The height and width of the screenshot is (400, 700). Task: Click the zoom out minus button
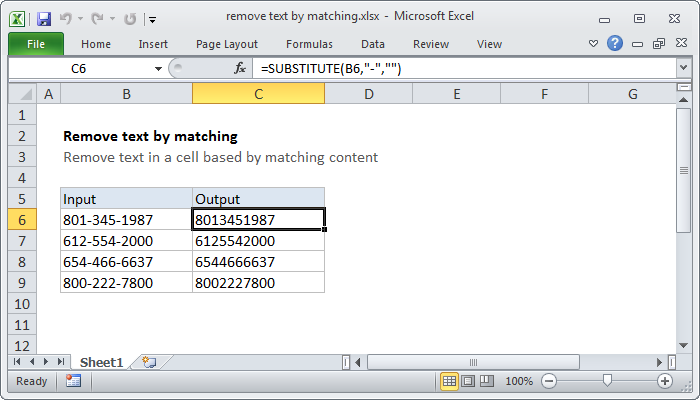pos(547,381)
